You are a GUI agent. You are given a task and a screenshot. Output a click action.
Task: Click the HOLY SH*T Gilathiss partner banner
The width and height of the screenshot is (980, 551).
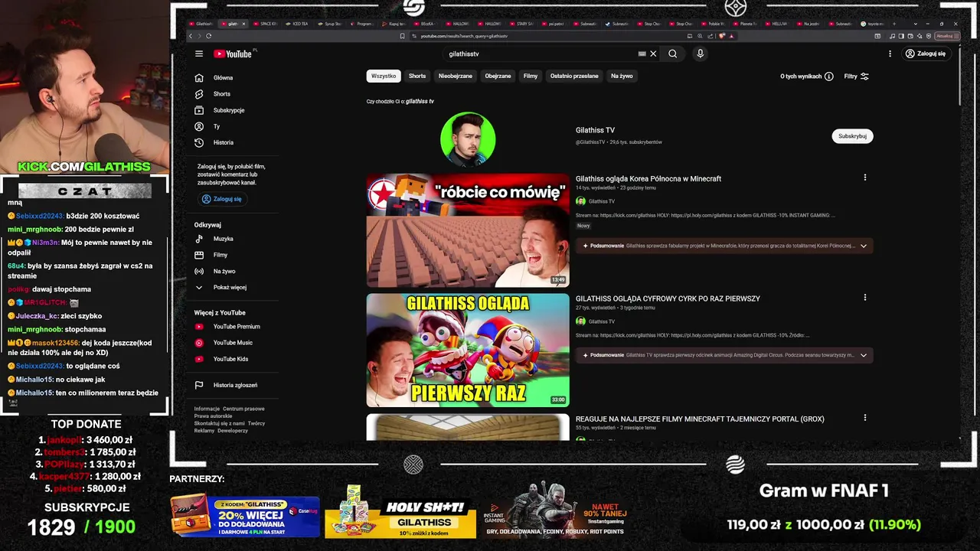(x=400, y=513)
